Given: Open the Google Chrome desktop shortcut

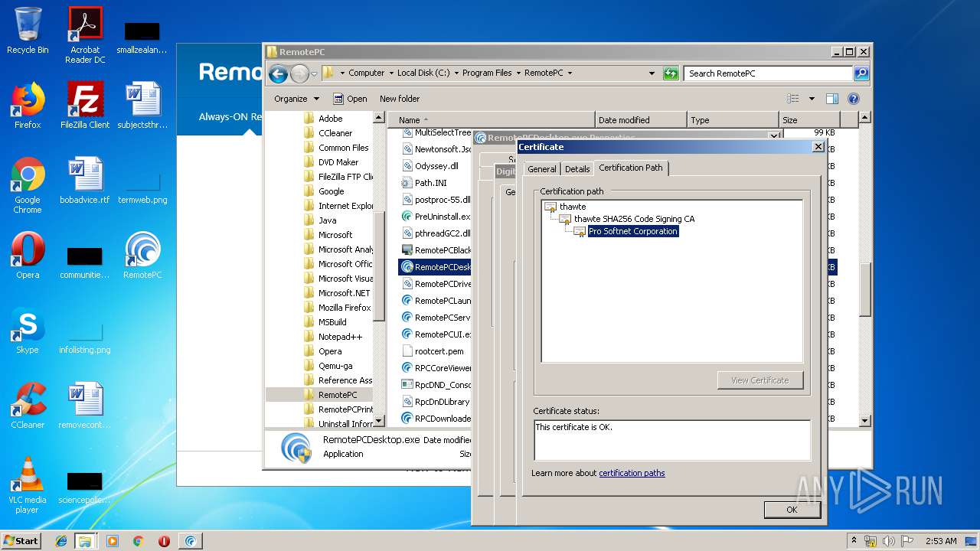Looking at the screenshot, I should click(28, 185).
